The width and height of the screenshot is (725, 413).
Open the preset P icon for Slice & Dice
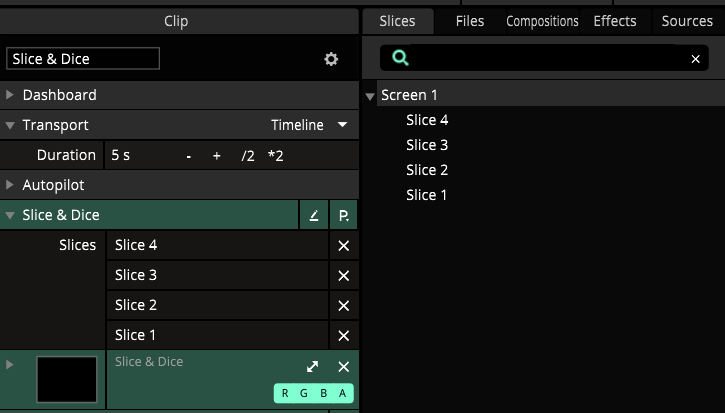point(344,215)
